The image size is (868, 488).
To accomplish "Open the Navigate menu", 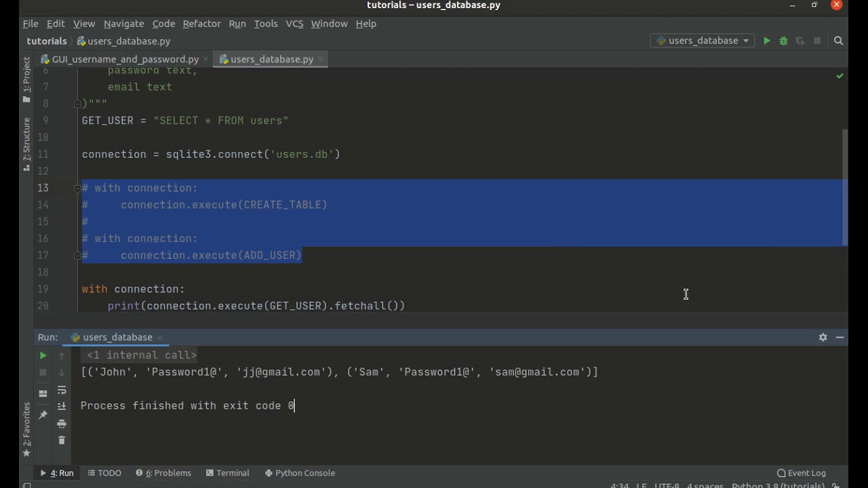I will click(123, 24).
